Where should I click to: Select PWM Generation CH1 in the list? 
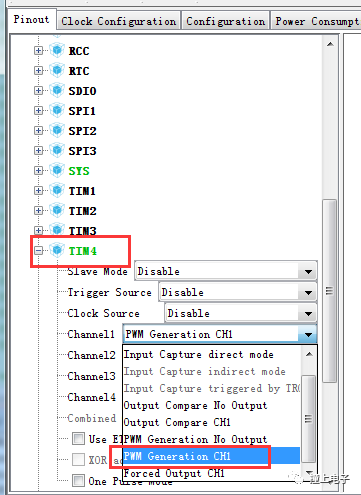pyautogui.click(x=212, y=456)
